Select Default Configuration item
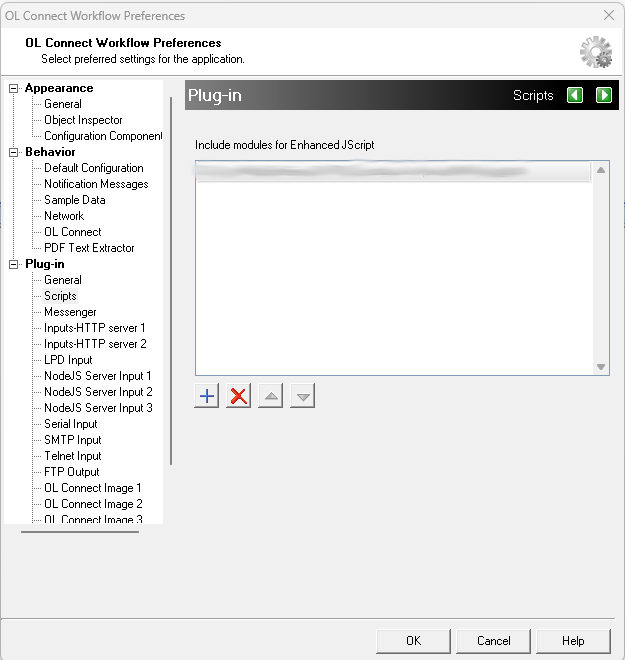 [93, 168]
